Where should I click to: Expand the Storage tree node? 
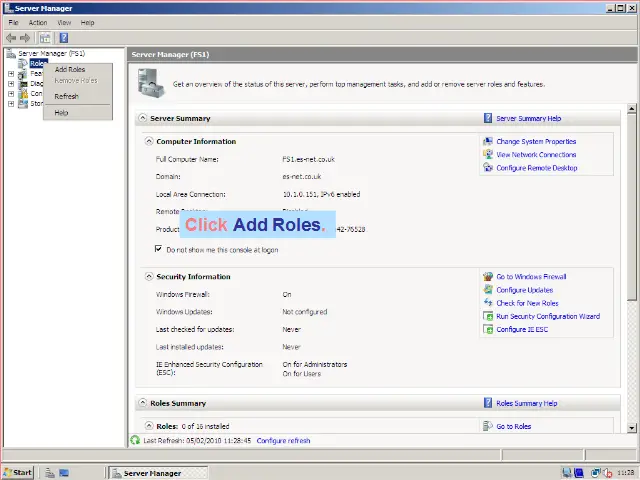tap(11, 104)
